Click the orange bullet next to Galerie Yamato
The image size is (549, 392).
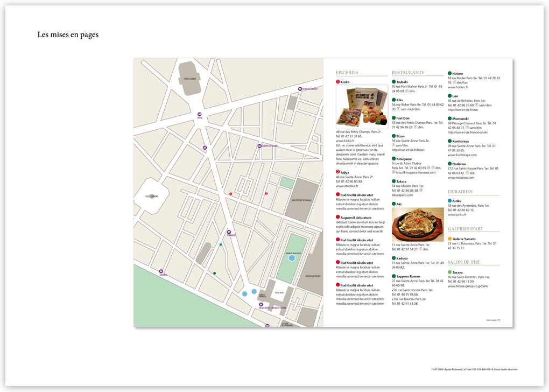click(449, 239)
